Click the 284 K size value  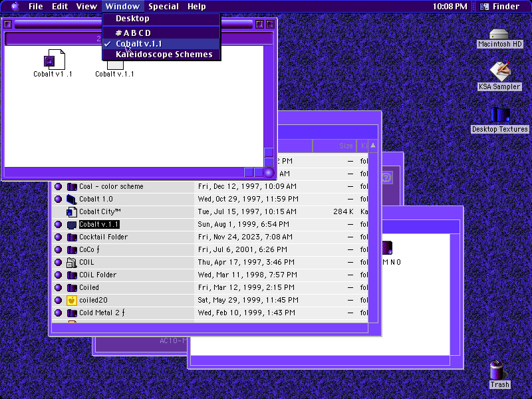[343, 211]
